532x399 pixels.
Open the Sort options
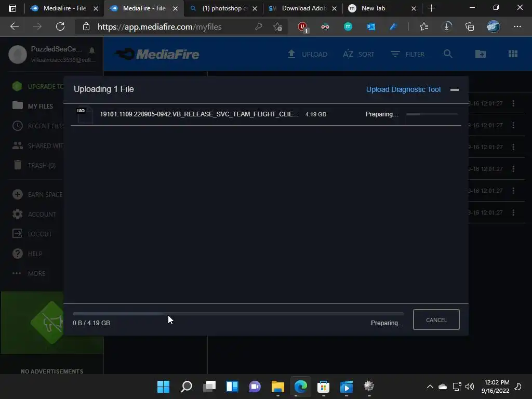coord(358,54)
